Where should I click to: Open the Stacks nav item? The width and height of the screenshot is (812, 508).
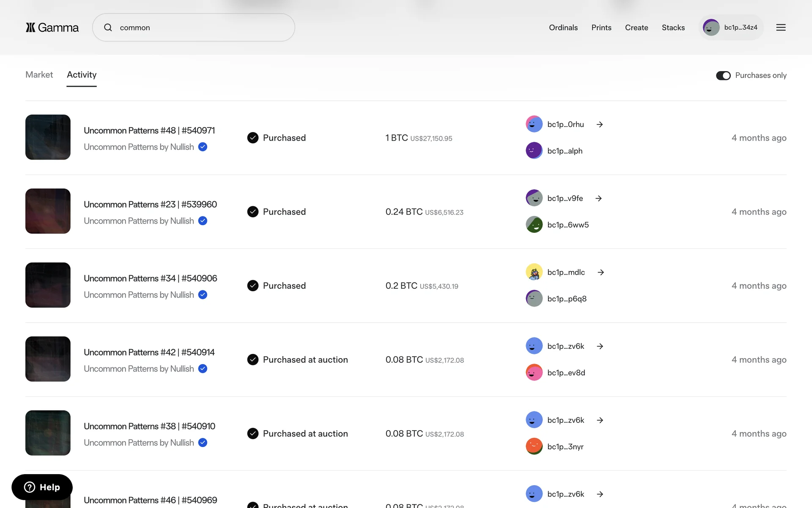coord(673,28)
